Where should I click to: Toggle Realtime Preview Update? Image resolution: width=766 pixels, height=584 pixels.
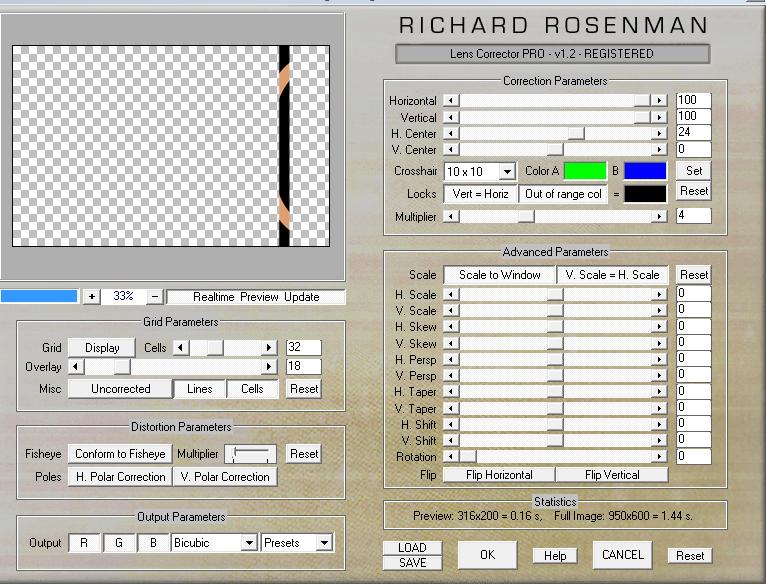pyautogui.click(x=256, y=297)
